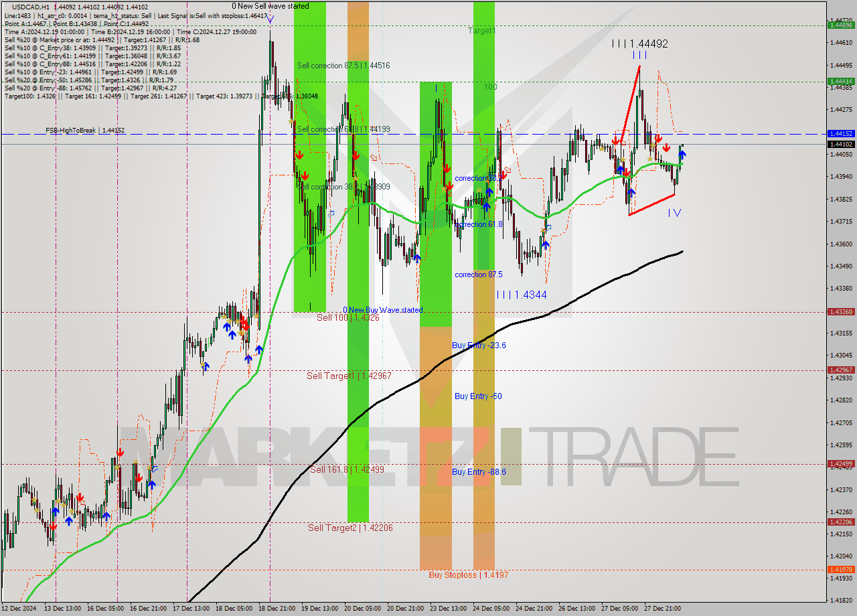Click the 'Time A:2024.12.19 01:00:00' info line

coord(130,31)
